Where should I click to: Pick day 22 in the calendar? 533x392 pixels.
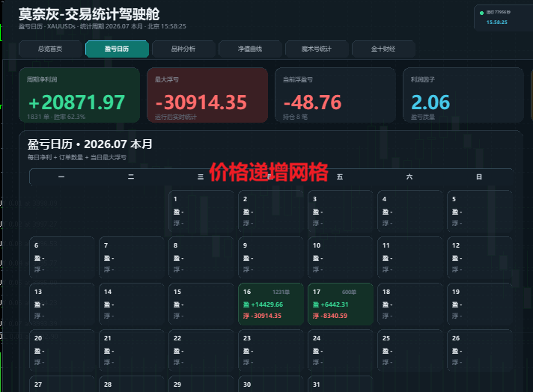coord(201,351)
